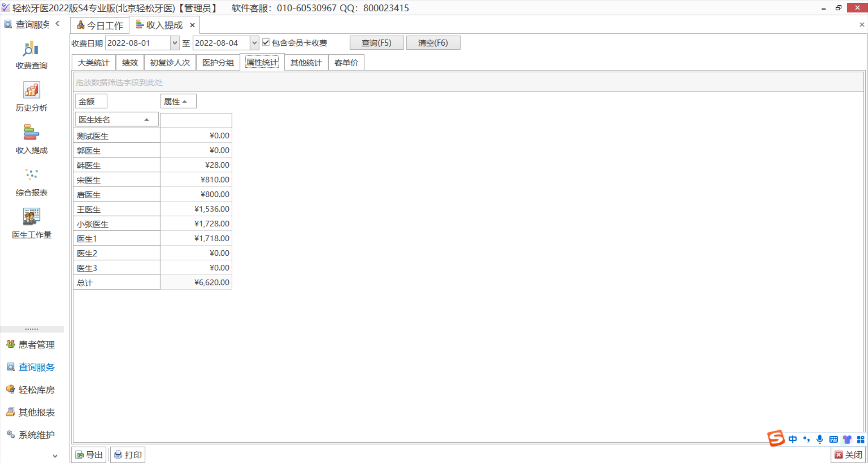Screen dimensions: 868x463
Task: Select the 韩医生 row
Action: [117, 165]
